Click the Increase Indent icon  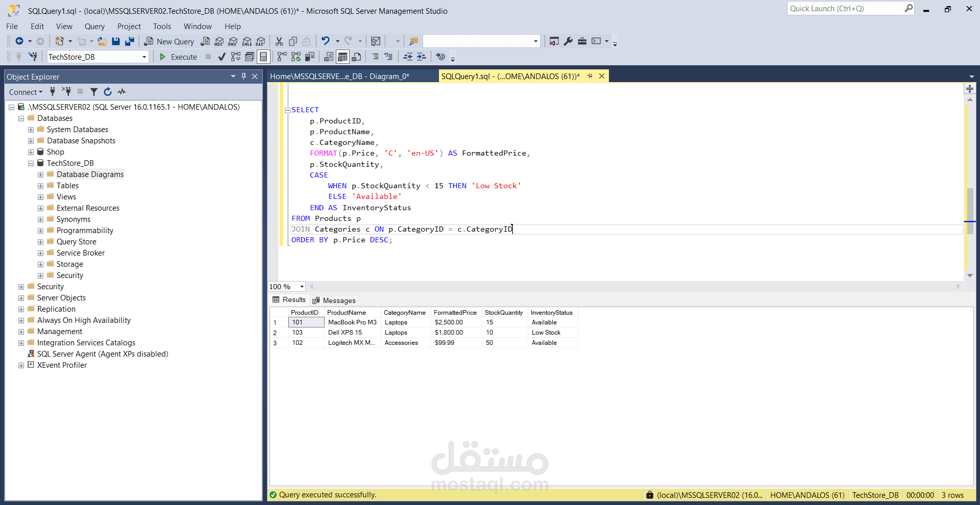[421, 57]
